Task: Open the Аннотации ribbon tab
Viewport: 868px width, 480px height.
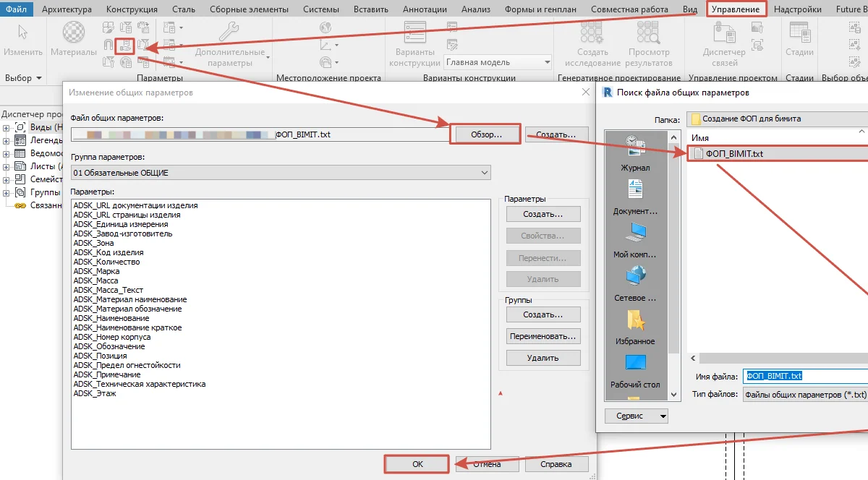Action: click(425, 9)
